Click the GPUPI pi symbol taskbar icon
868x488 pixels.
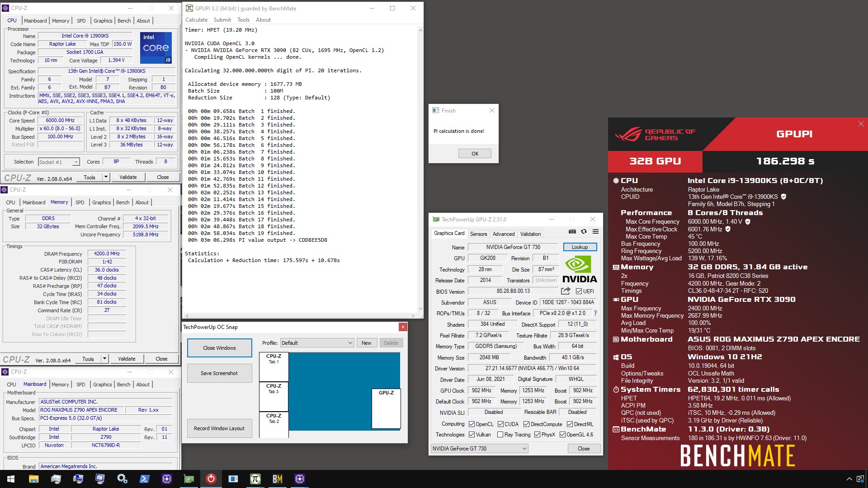(255, 479)
